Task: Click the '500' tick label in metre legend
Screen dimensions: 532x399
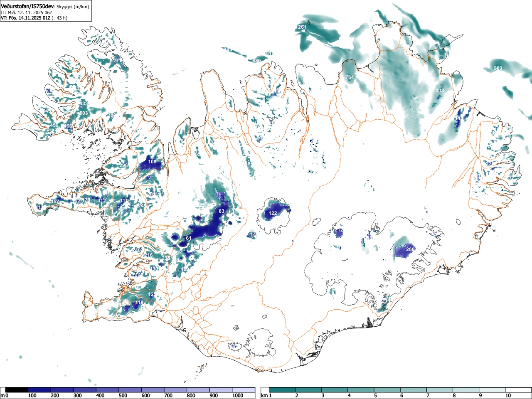Action: (123, 396)
